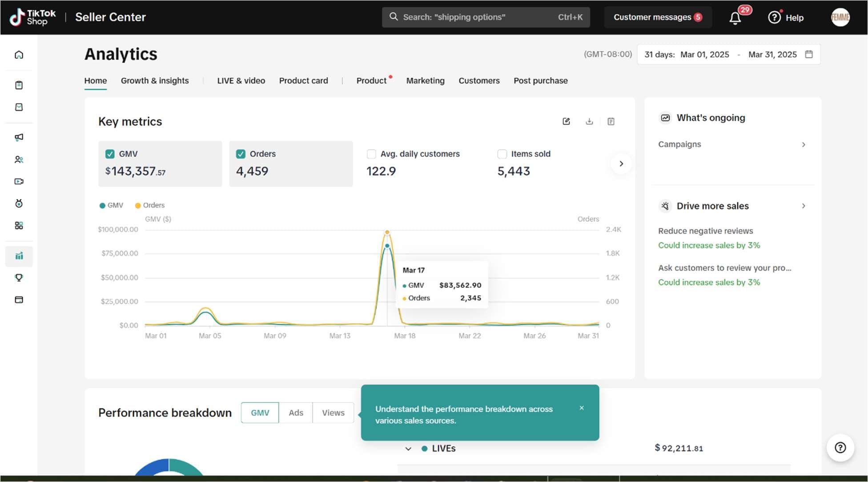Open Customer messages
The height and width of the screenshot is (482, 868).
(658, 17)
